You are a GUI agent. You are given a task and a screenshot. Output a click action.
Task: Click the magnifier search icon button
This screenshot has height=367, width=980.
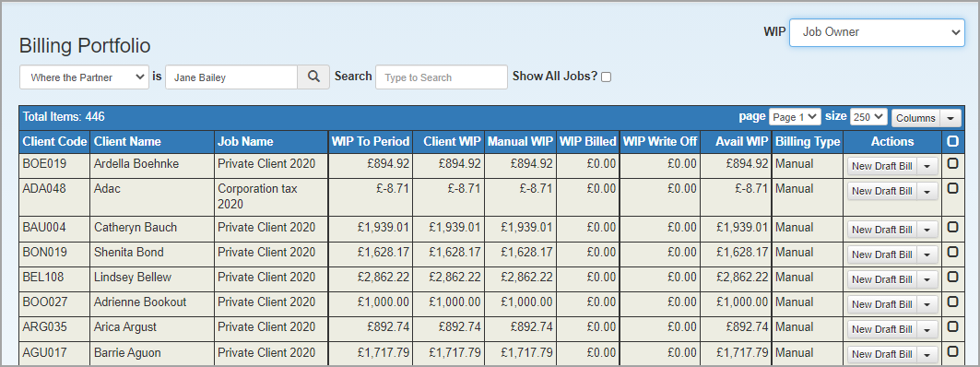coord(313,77)
